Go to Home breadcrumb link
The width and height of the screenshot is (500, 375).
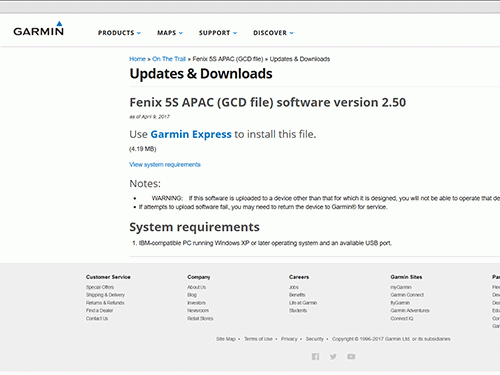[x=137, y=59]
